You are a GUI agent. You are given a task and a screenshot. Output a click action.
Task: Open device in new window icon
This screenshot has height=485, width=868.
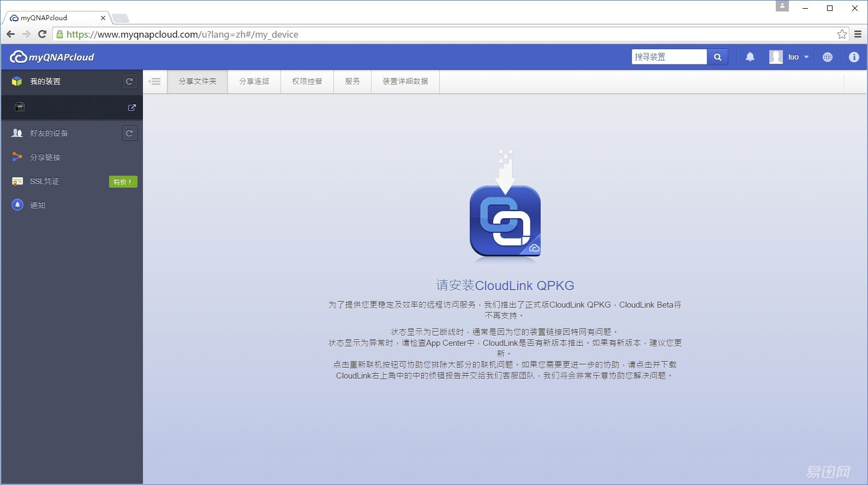[x=131, y=107]
